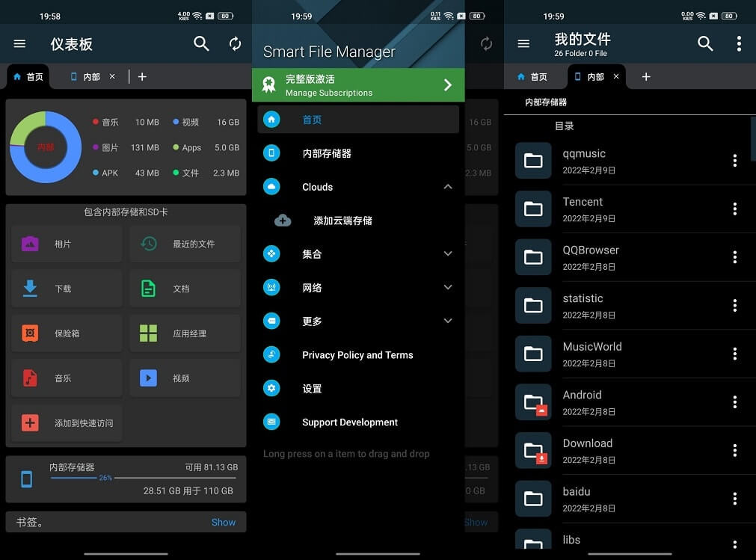Open Privacy Policy and Terms
756x560 pixels.
click(x=357, y=354)
